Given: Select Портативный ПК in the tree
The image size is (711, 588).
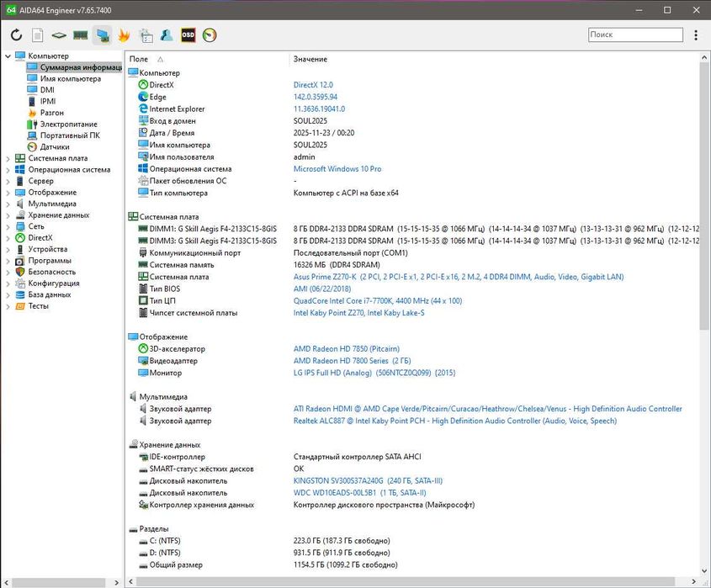Looking at the screenshot, I should [70, 135].
